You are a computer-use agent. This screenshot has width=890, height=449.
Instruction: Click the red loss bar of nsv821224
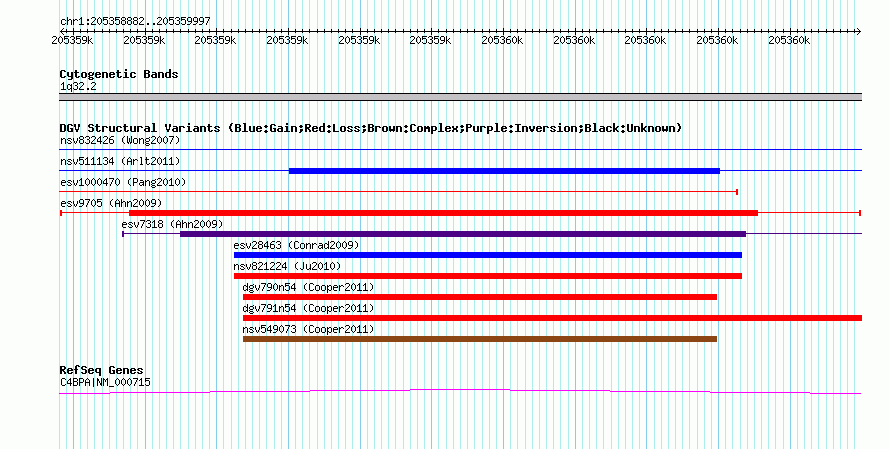tap(488, 276)
